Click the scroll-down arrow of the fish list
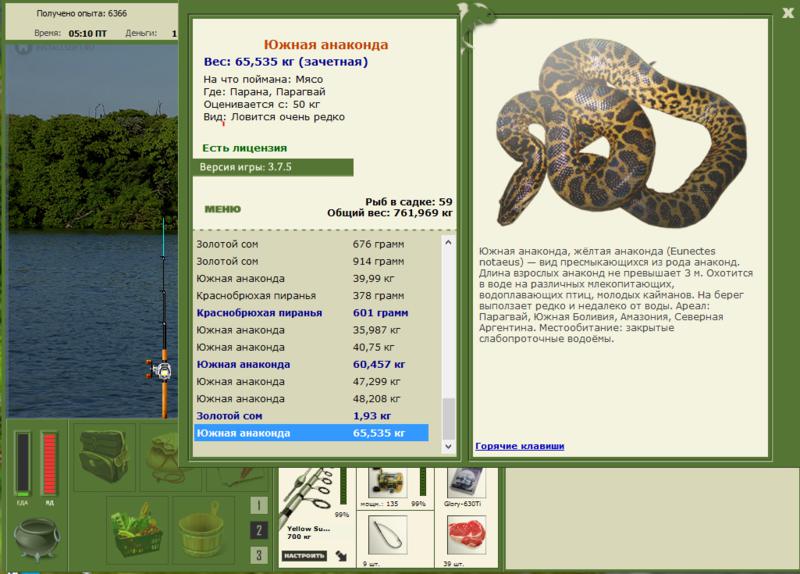800x574 pixels. (x=448, y=446)
